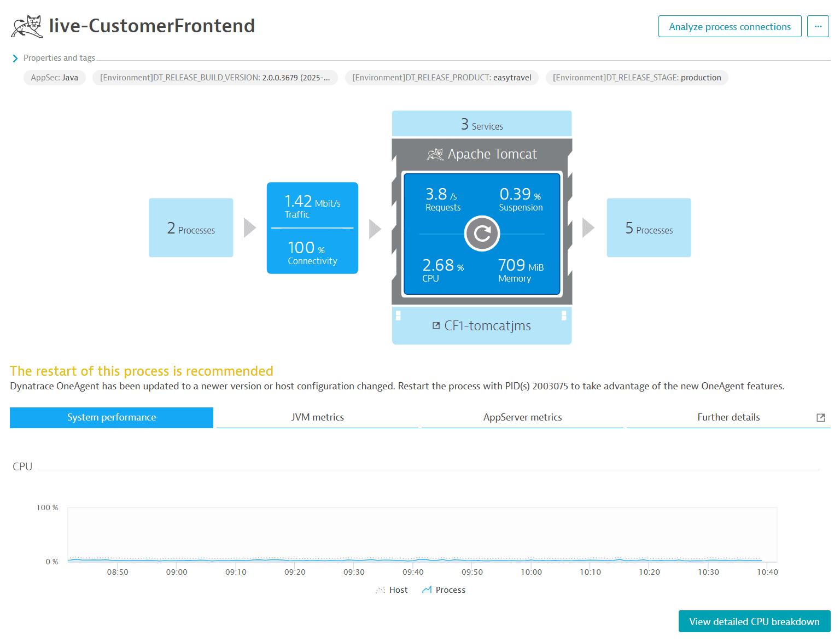Click the DT_RELEASE_STAGE: production tag
Screen dimensions: 840x642
point(637,78)
